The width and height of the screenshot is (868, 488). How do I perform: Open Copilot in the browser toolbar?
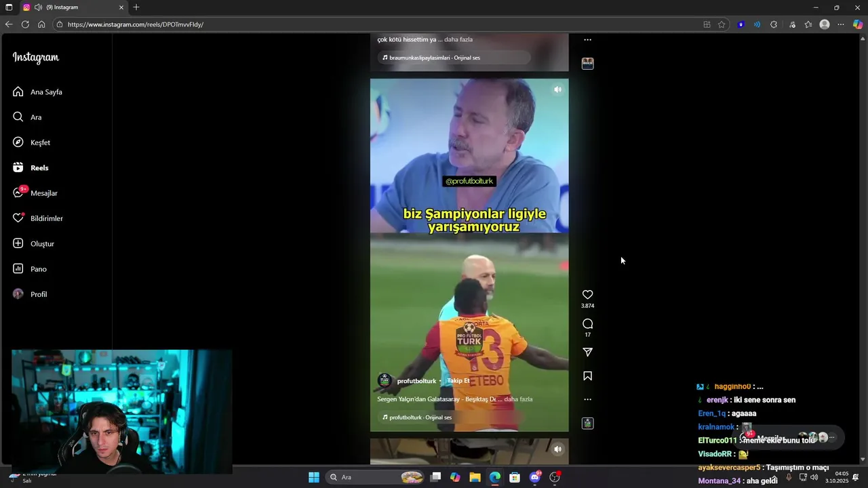[x=858, y=24]
